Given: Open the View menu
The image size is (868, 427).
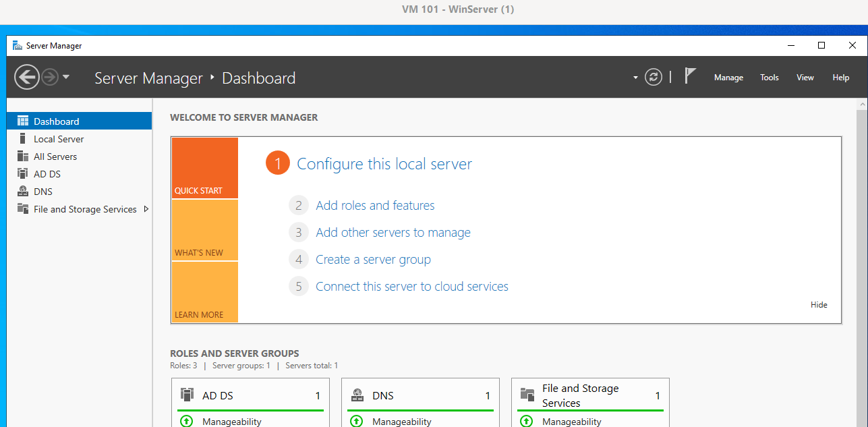Looking at the screenshot, I should 805,78.
